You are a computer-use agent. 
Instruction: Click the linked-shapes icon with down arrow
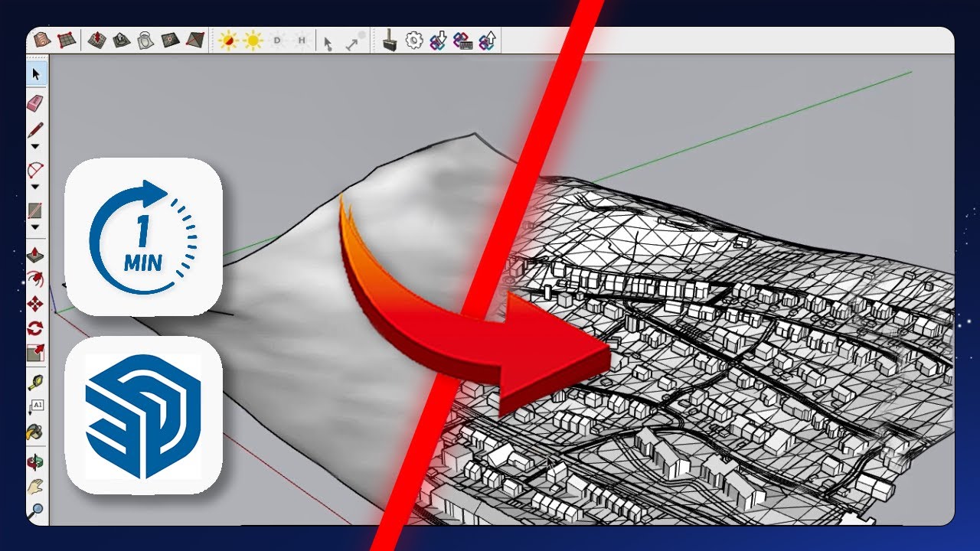pyautogui.click(x=438, y=41)
